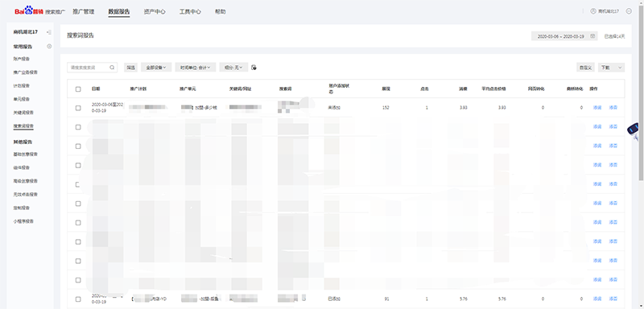Click the 平均点击价格 column header
The image size is (644, 309).
(493, 89)
